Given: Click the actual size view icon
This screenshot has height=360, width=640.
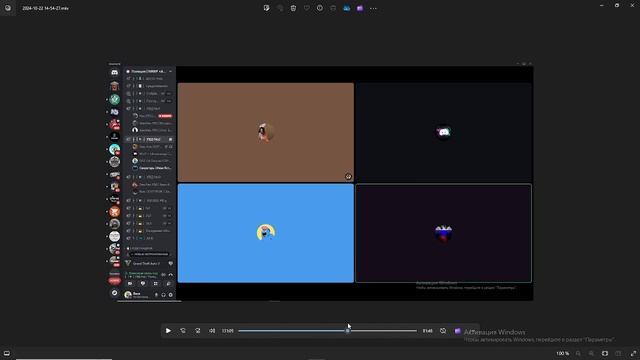Looking at the screenshot, I should [x=618, y=353].
